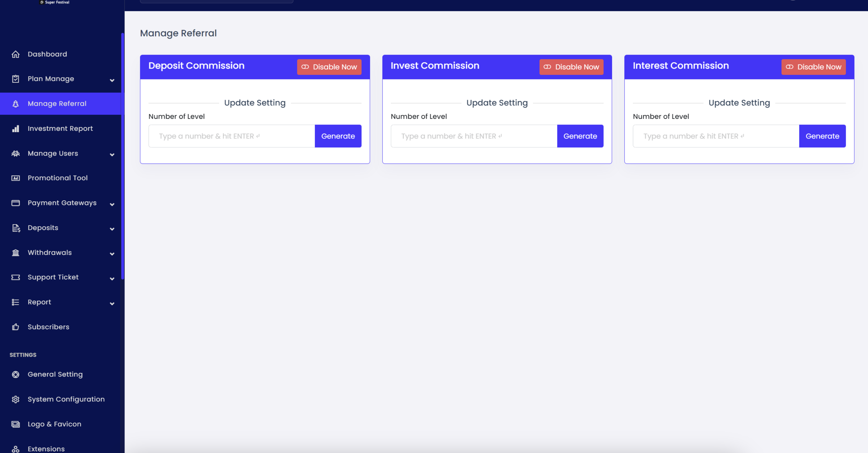868x453 pixels.
Task: Click the Dashboard icon in sidebar
Action: pos(15,54)
